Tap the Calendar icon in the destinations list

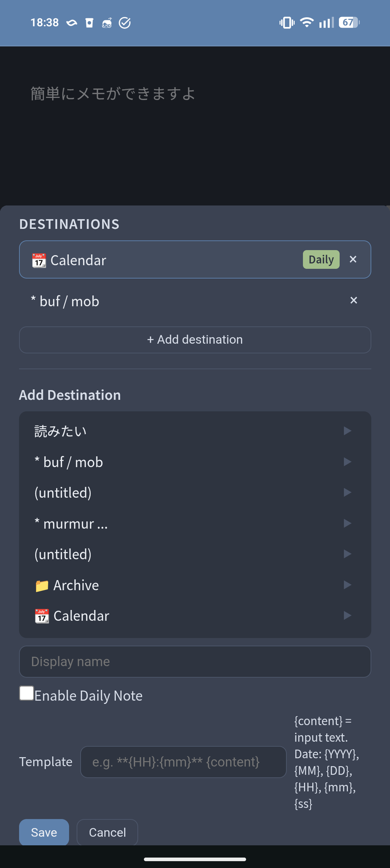click(39, 261)
